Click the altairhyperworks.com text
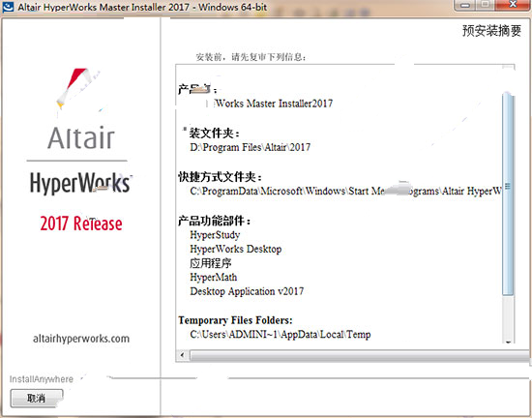 pos(81,339)
